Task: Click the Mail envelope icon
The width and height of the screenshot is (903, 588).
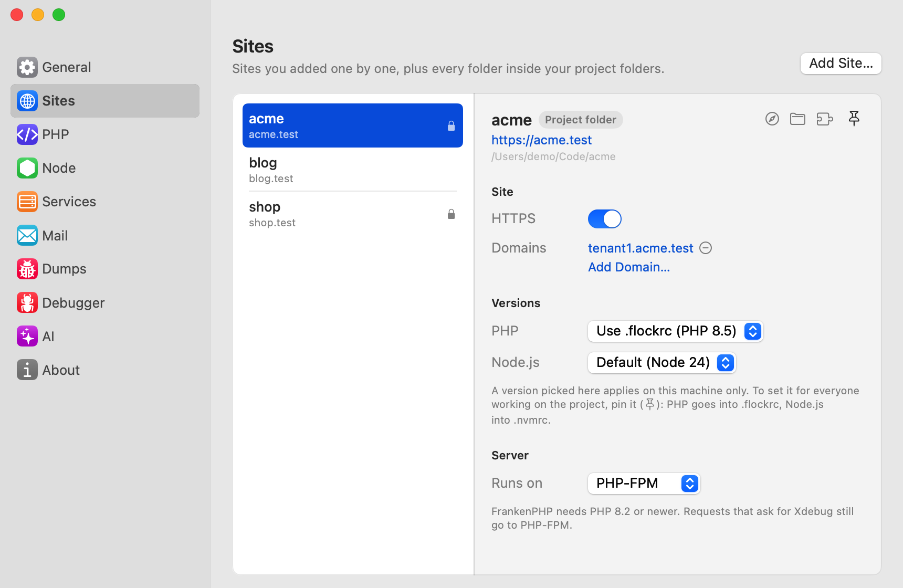Action: 27,235
